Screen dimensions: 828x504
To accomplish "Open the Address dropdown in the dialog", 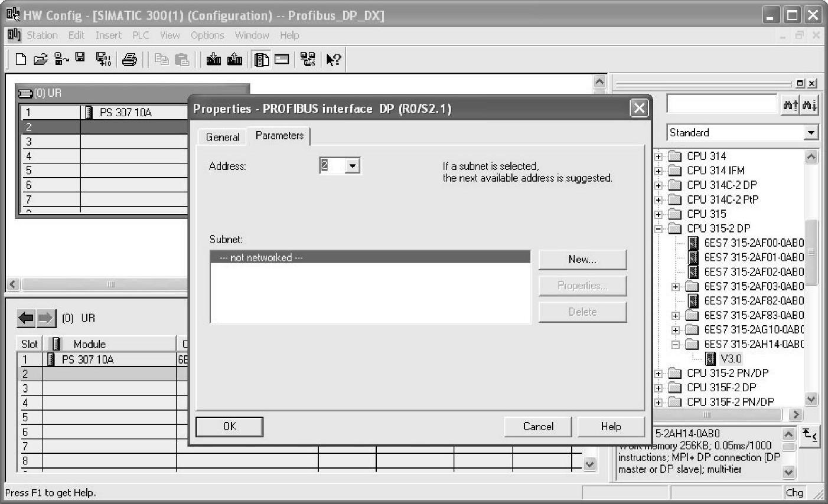I will (x=353, y=166).
